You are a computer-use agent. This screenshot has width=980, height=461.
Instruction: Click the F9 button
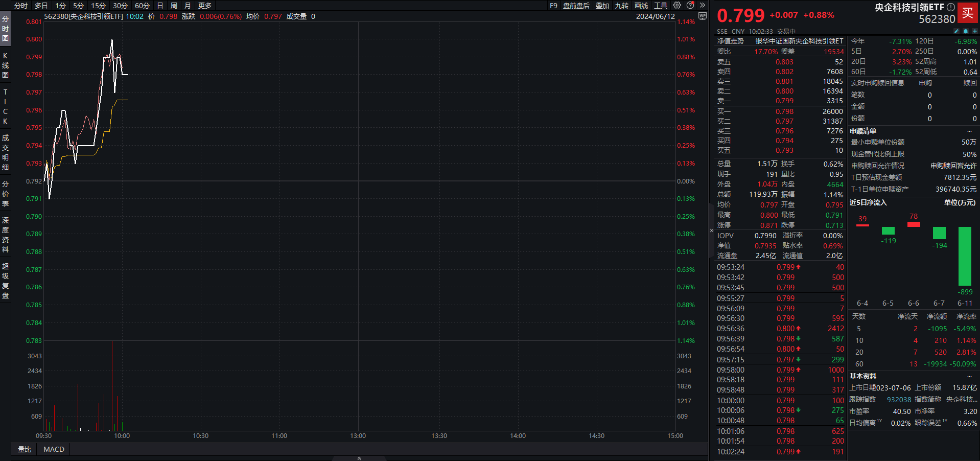553,6
